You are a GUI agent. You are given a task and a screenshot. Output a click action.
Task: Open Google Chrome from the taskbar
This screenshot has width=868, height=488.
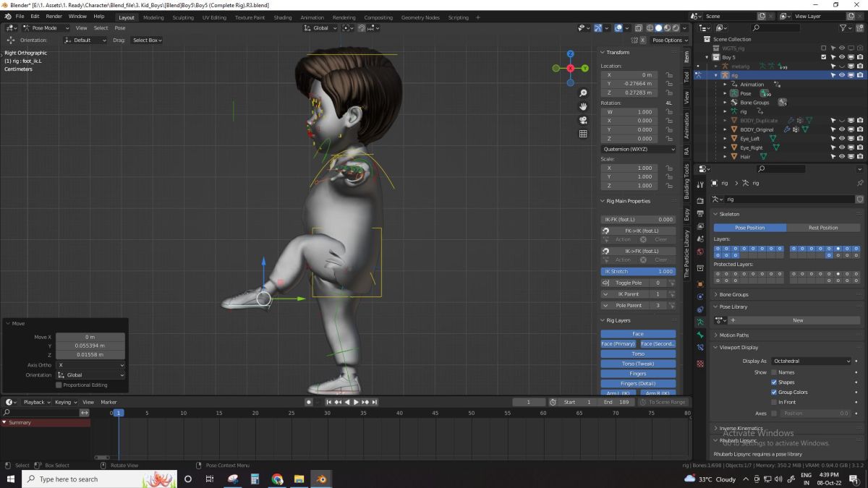(x=277, y=479)
